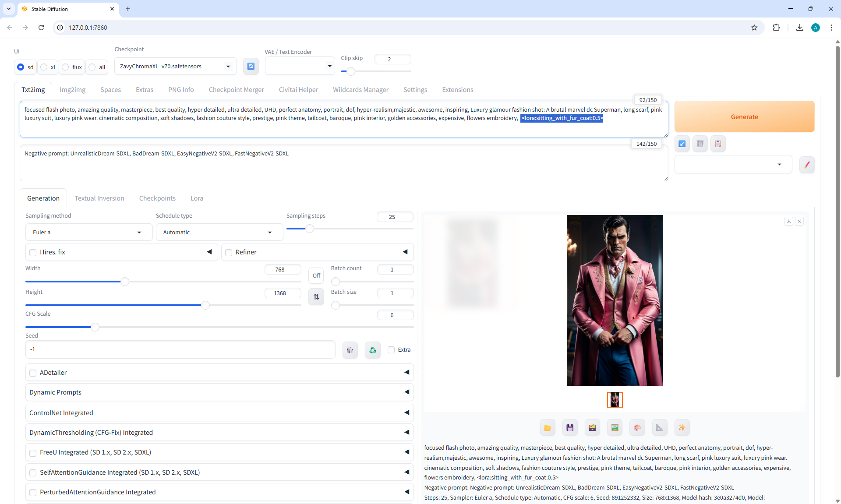841x504 pixels.
Task: Open the Sampling method dropdown
Action: coord(89,232)
